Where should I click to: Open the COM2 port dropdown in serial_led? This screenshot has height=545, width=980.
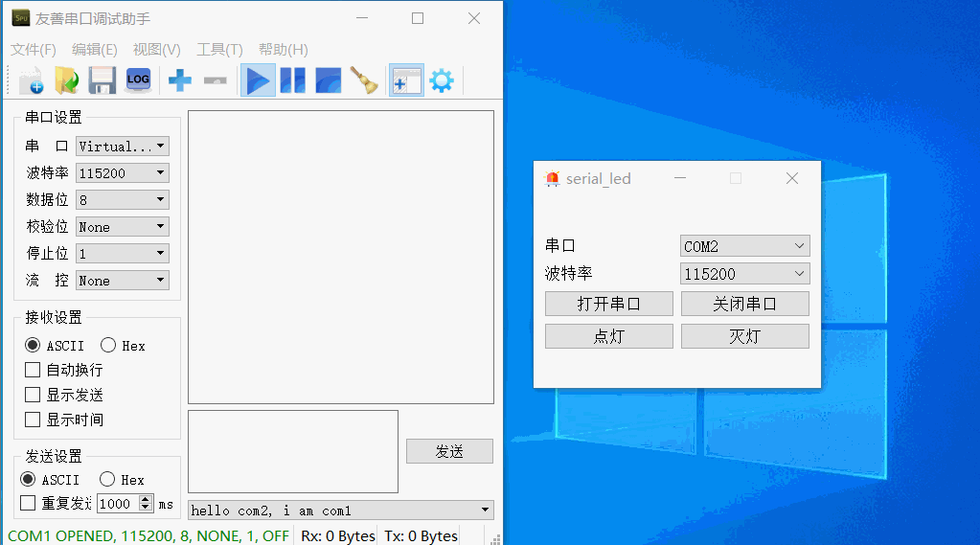click(x=745, y=246)
